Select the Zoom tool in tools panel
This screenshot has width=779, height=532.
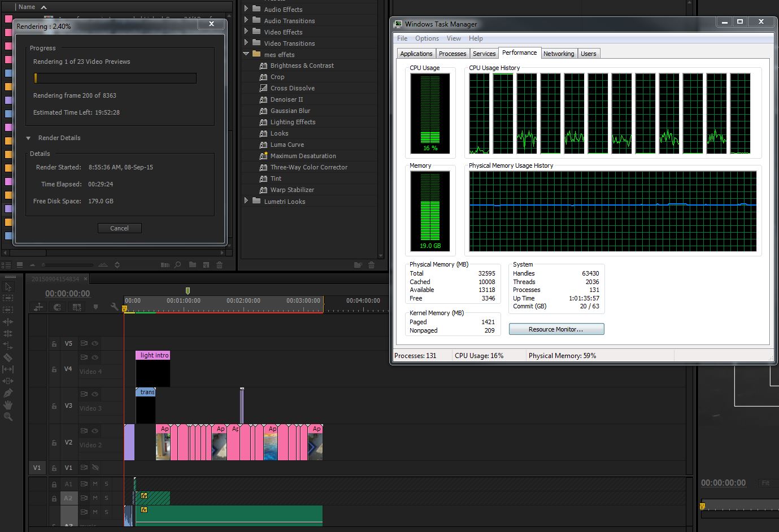[8, 417]
